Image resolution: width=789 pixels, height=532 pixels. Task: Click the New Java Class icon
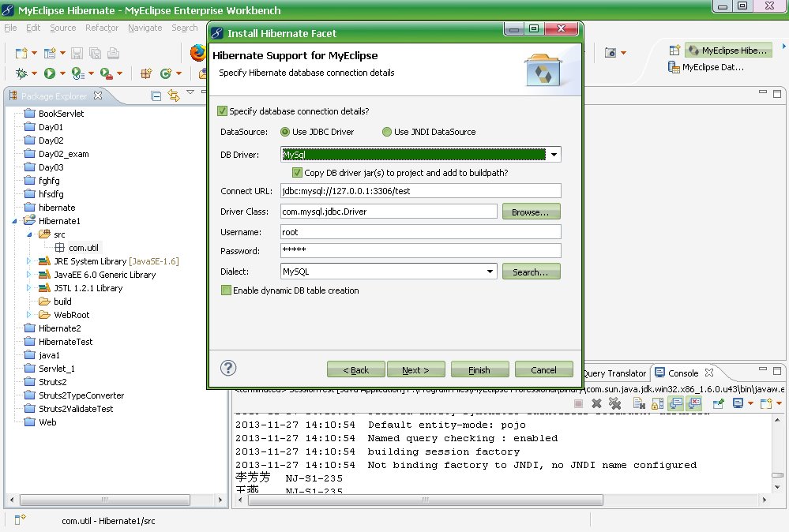click(x=166, y=73)
